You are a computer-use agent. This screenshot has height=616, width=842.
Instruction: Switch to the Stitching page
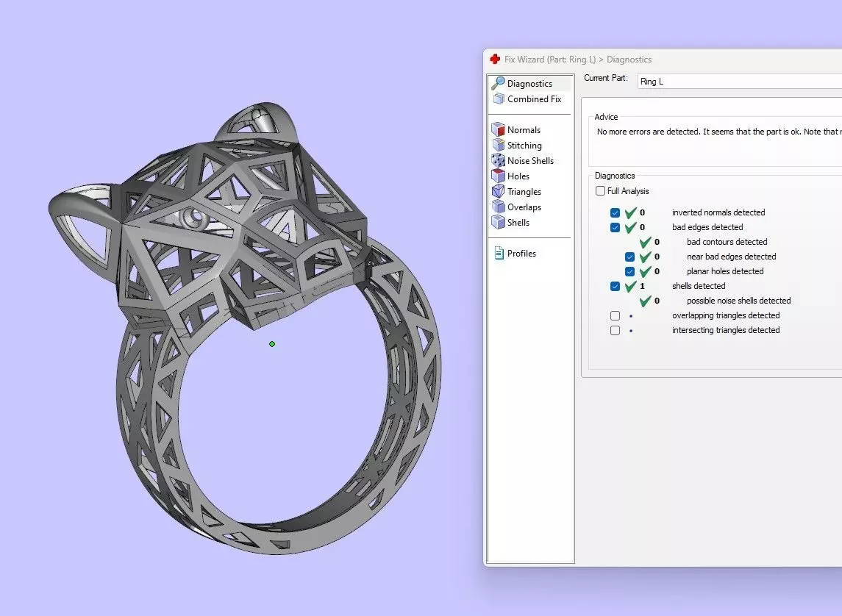point(524,146)
